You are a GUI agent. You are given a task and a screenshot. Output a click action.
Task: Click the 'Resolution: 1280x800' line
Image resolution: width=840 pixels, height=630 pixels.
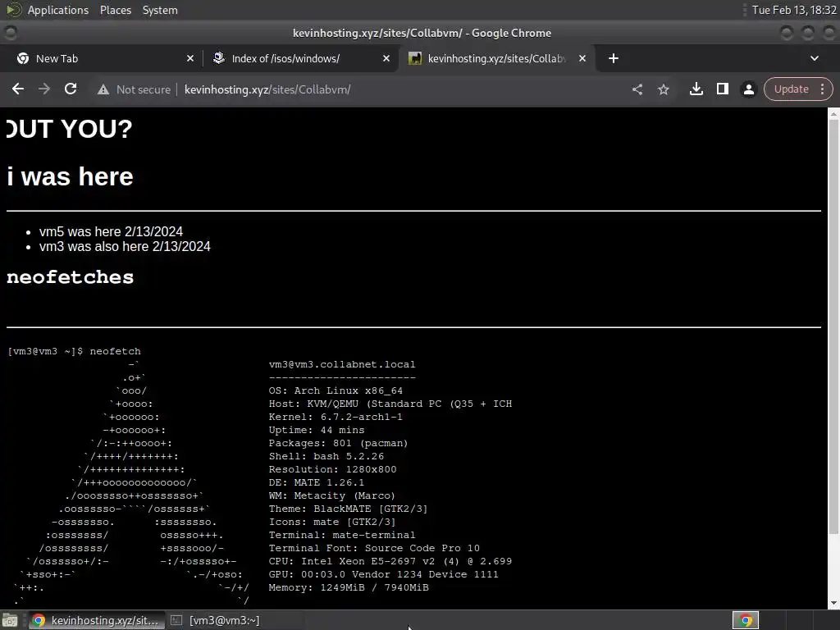pyautogui.click(x=332, y=469)
